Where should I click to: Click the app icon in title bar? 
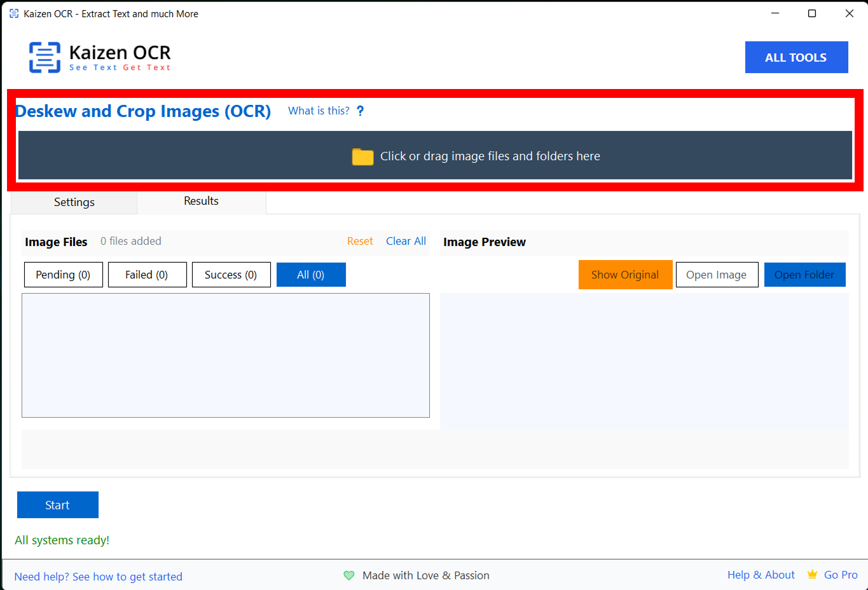[x=14, y=13]
